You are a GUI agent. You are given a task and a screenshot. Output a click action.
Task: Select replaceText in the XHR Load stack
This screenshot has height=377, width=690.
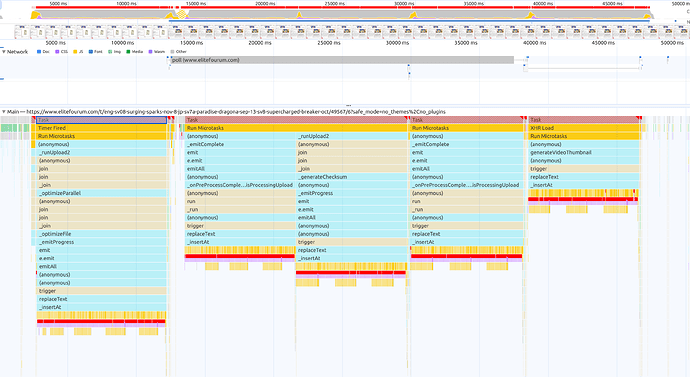point(584,177)
